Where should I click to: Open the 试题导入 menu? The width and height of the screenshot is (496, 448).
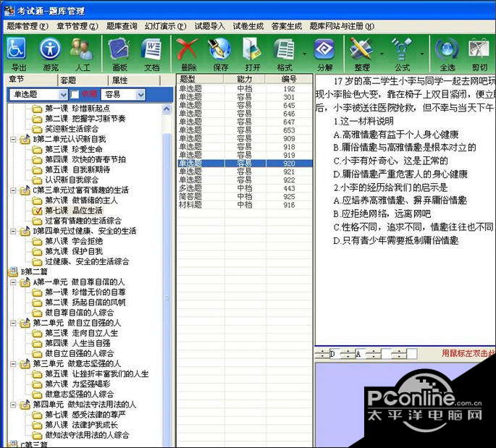(209, 26)
